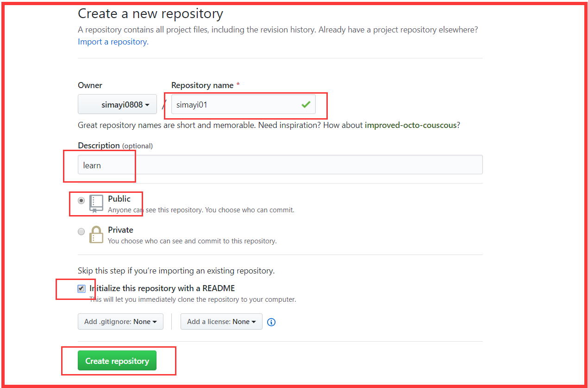
Task: Uncheck Initialize this repository with a README
Action: click(x=81, y=288)
